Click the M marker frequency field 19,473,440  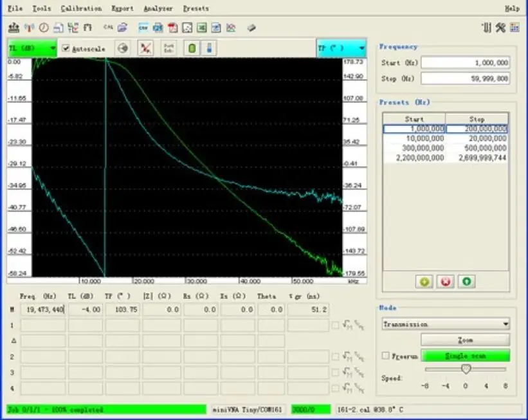(x=43, y=309)
